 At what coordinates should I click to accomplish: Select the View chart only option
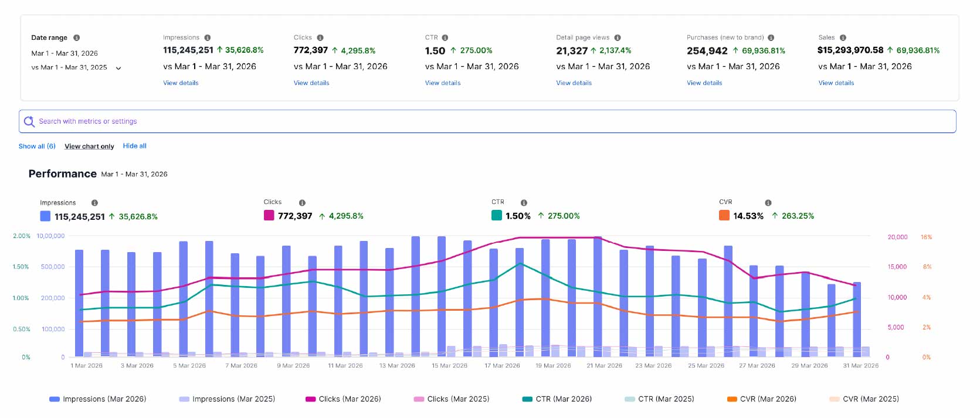89,147
